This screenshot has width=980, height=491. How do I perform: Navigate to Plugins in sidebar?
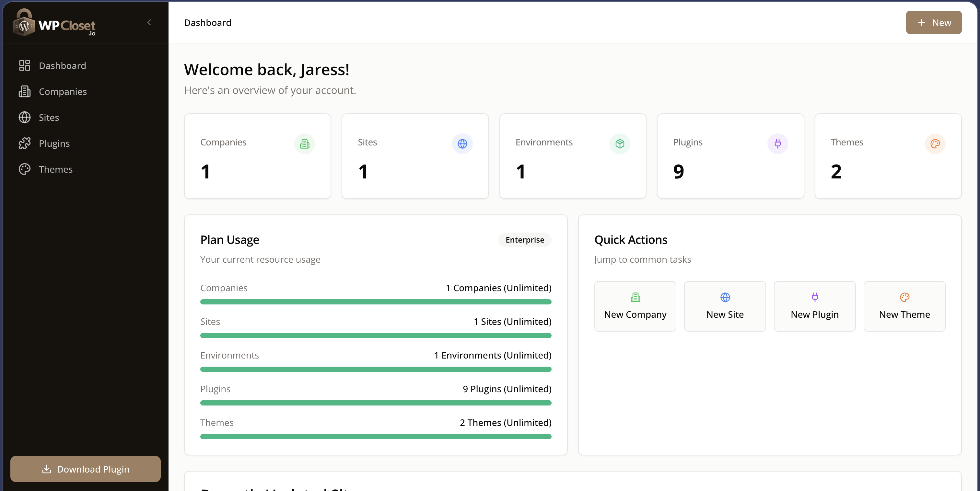(x=54, y=143)
